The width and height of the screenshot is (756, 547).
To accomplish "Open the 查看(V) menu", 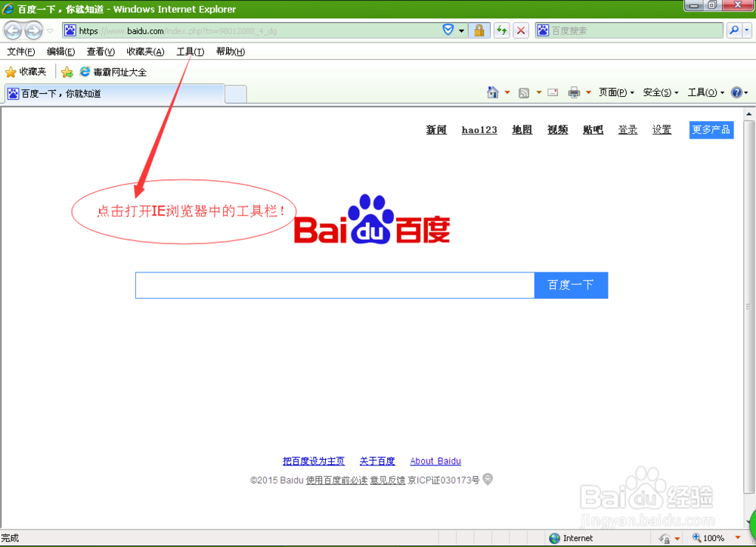I will coord(101,51).
